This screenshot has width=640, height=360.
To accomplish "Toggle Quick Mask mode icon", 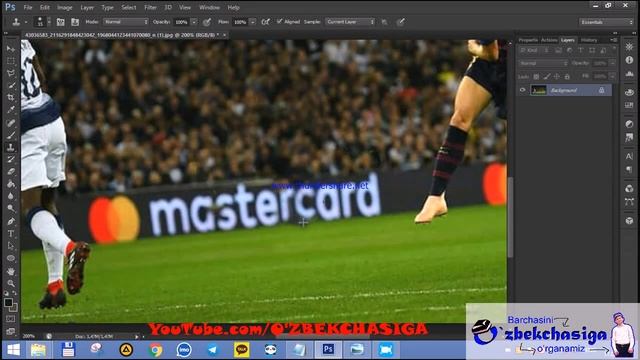I will click(x=11, y=319).
